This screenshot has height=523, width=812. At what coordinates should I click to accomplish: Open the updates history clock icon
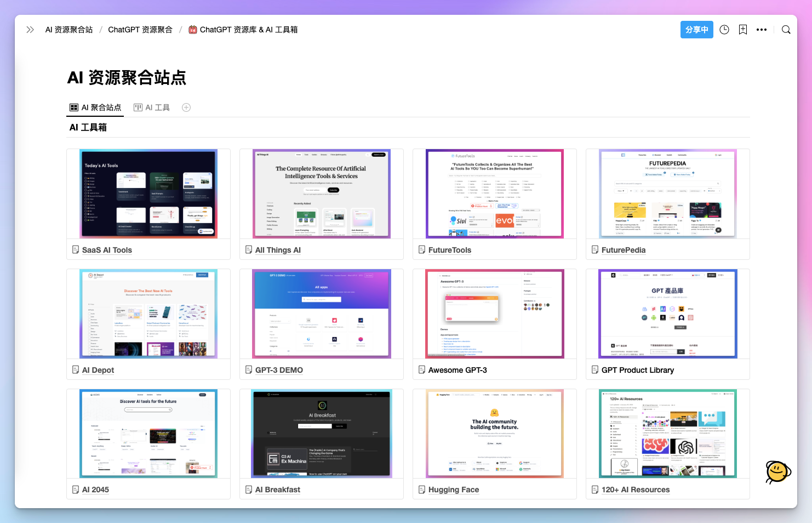point(724,30)
